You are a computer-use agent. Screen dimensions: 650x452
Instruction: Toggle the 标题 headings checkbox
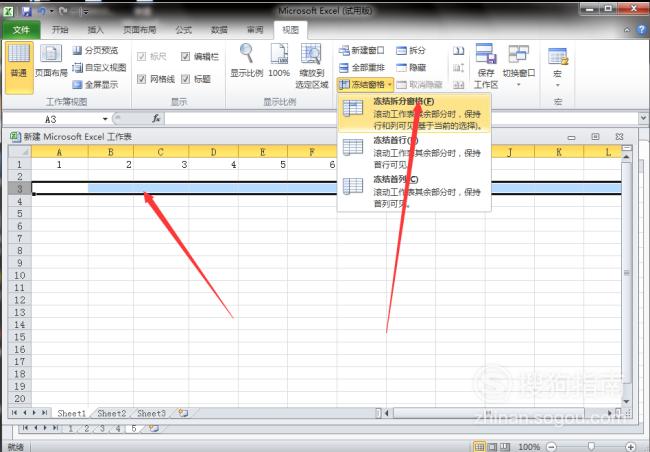click(x=185, y=79)
